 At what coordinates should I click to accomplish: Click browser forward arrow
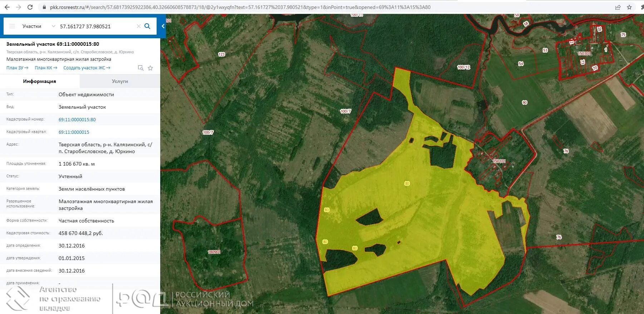pos(19,7)
